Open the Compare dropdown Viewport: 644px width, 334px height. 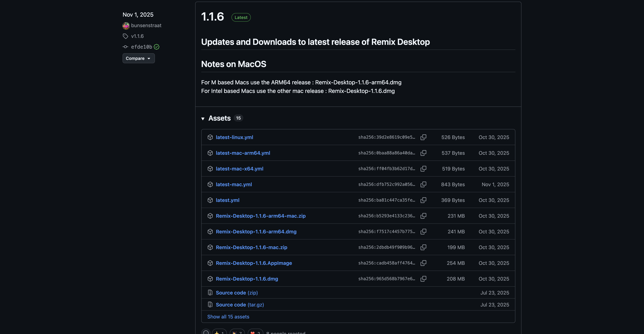(x=138, y=58)
